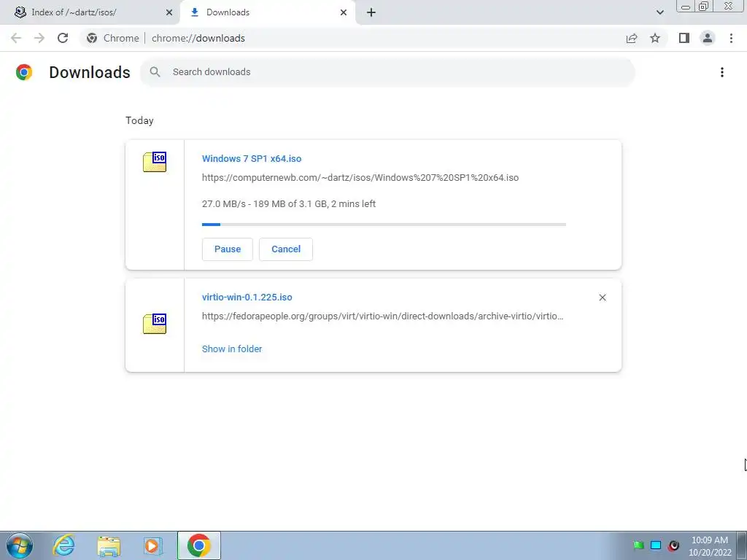This screenshot has height=560, width=747.
Task: Launch Internet Explorer from the taskbar
Action: tap(64, 545)
